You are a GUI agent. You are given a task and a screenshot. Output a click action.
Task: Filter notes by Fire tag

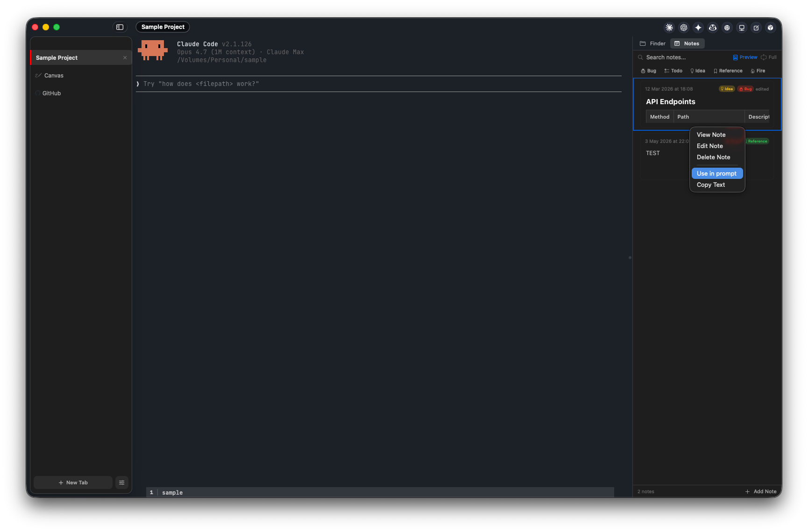point(758,71)
